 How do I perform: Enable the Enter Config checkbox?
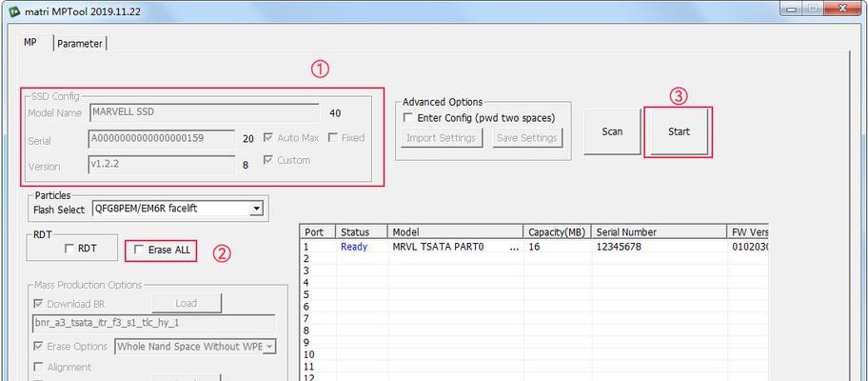(408, 118)
